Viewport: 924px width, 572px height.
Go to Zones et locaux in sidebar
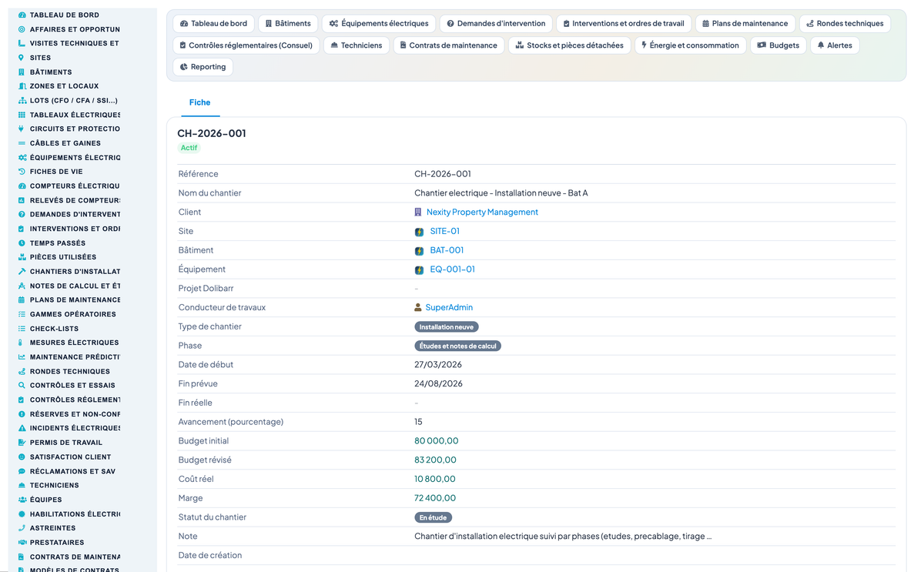pyautogui.click(x=65, y=86)
